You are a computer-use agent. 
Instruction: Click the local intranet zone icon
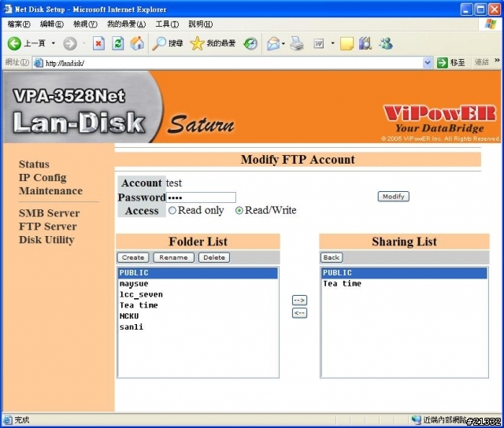[x=417, y=419]
